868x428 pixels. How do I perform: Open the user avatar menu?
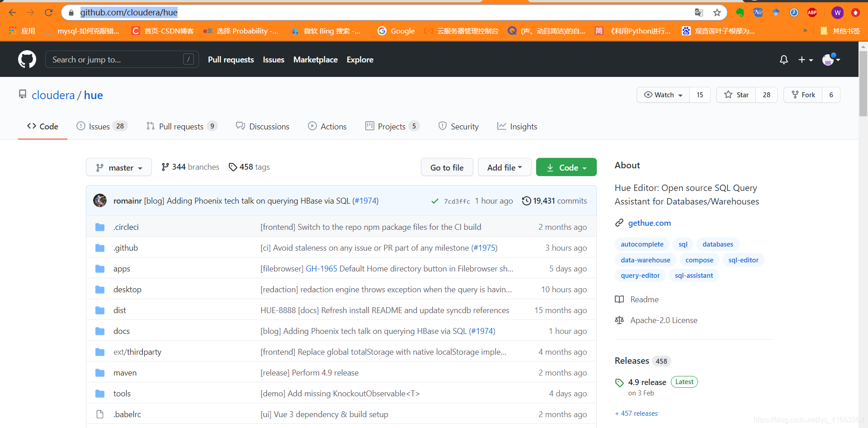coord(831,59)
